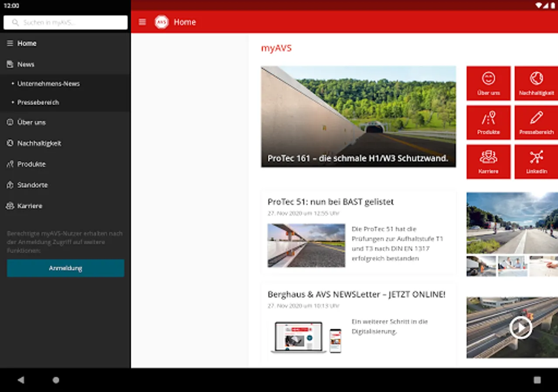
Task: Click the Standorte sidebar icon
Action: (x=10, y=185)
